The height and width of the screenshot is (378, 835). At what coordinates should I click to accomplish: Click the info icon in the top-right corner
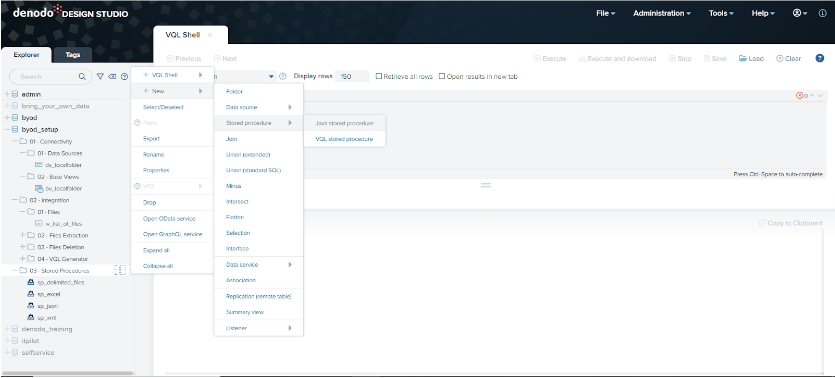coord(823,13)
